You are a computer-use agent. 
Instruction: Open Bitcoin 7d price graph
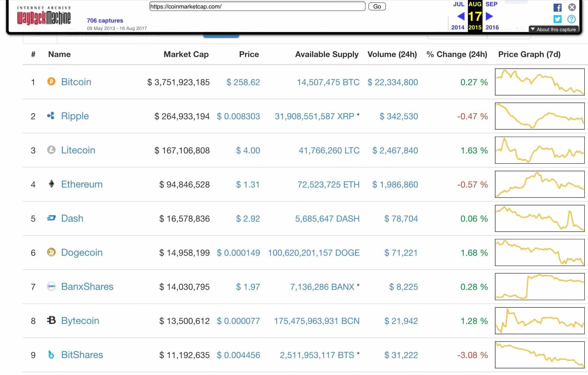540,82
